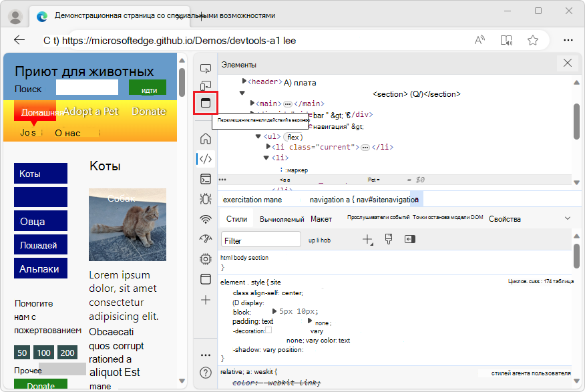Select Овца category link

[x=41, y=221]
